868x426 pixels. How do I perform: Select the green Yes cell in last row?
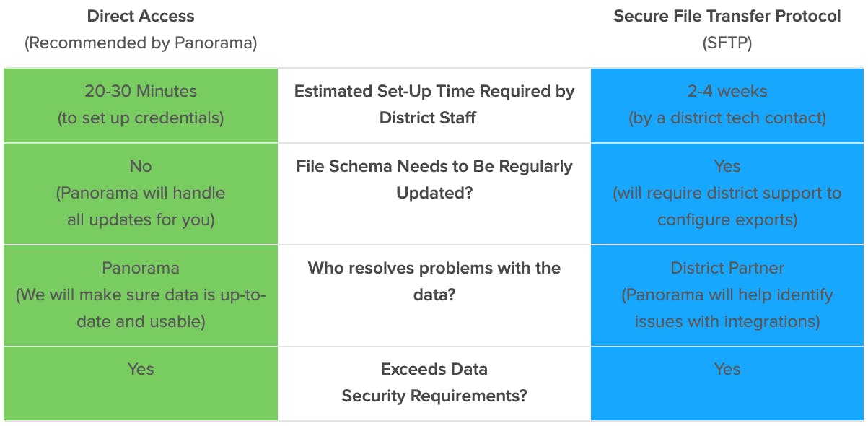pos(141,383)
